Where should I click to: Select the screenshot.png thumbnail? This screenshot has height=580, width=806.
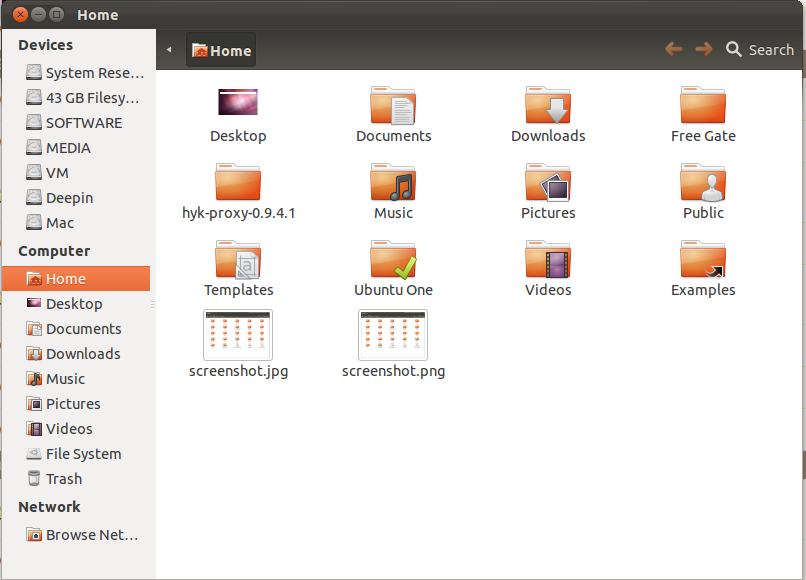tap(393, 335)
